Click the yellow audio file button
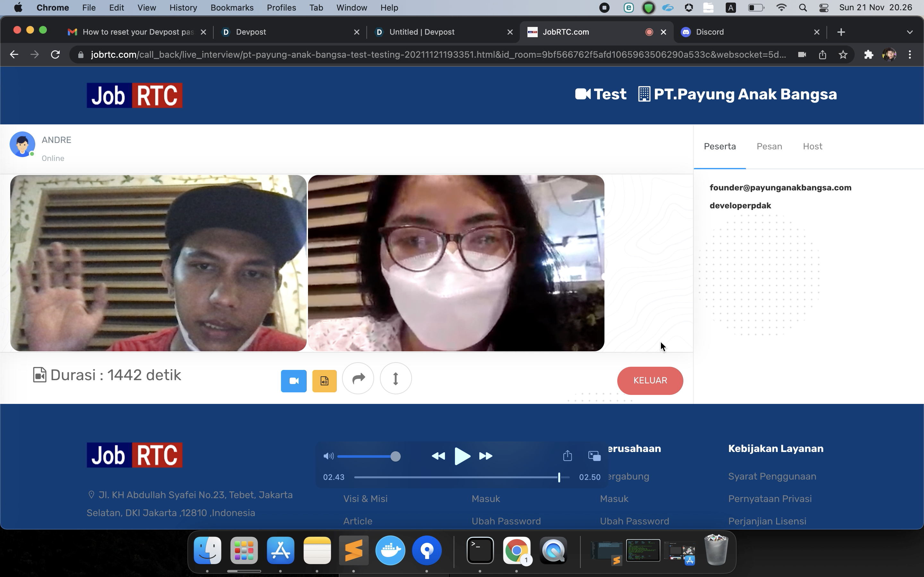This screenshot has width=924, height=577. (324, 380)
